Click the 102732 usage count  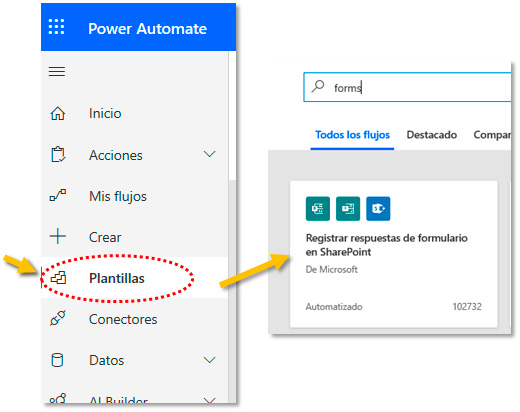467,307
